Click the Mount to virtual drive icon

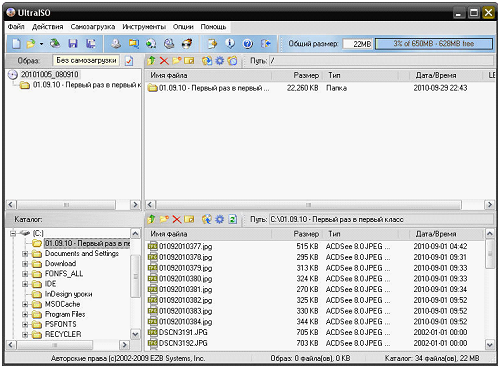coord(169,44)
